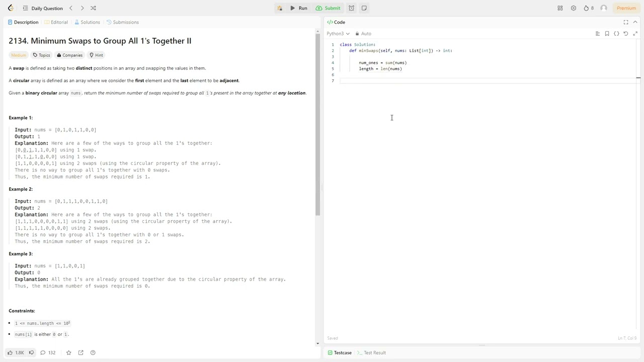Open the notes sticky icon
Image resolution: width=644 pixels, height=362 pixels.
pyautogui.click(x=364, y=8)
